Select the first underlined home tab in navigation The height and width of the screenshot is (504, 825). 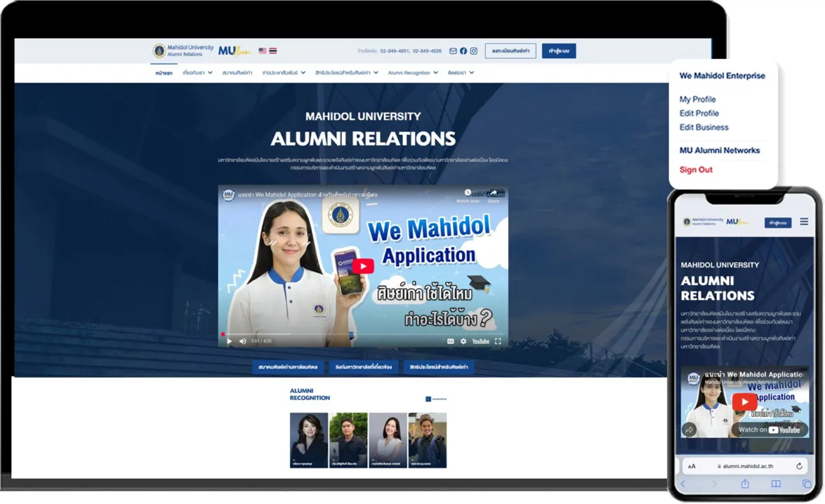click(x=164, y=72)
